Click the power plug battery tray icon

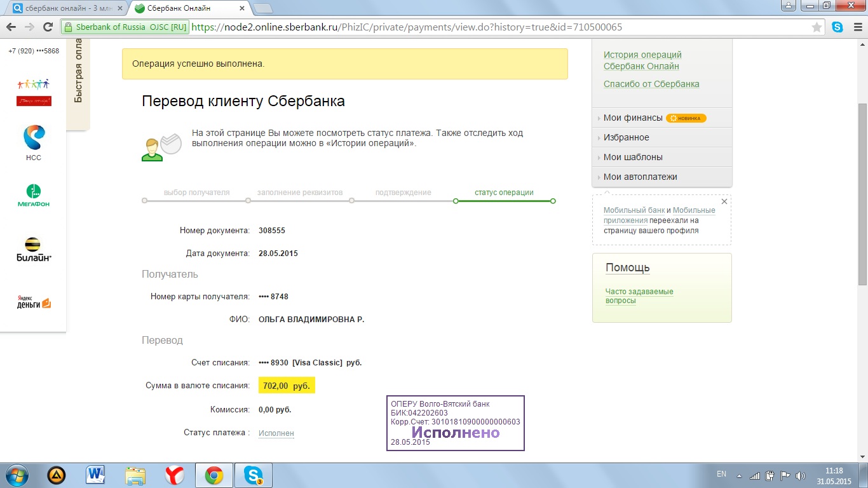tap(770, 475)
